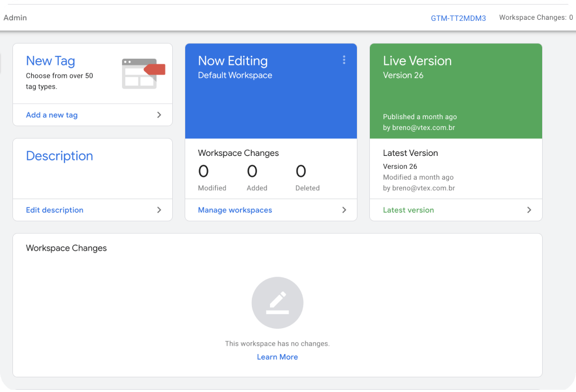576x392 pixels.
Task: Click the Add a new tag link
Action: [x=52, y=115]
